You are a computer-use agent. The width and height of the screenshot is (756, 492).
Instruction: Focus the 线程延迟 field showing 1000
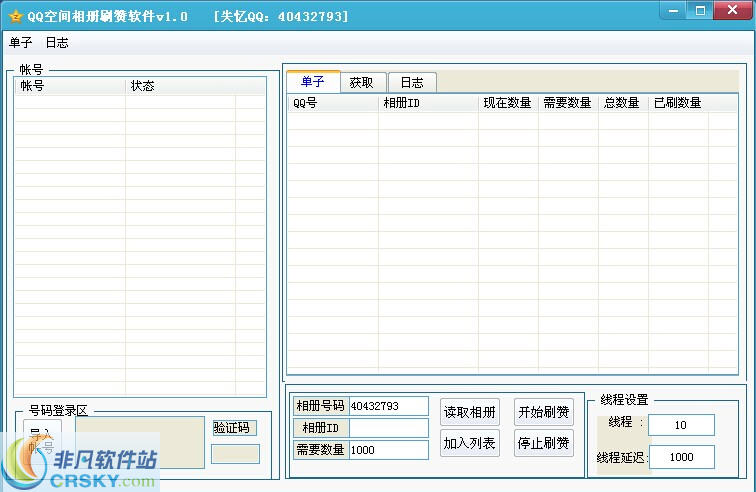(681, 457)
